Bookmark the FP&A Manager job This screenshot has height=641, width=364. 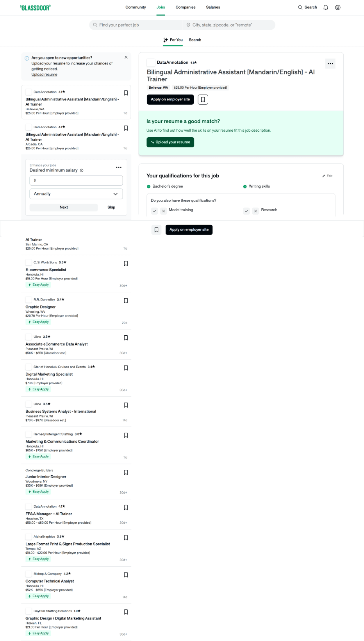tap(126, 508)
